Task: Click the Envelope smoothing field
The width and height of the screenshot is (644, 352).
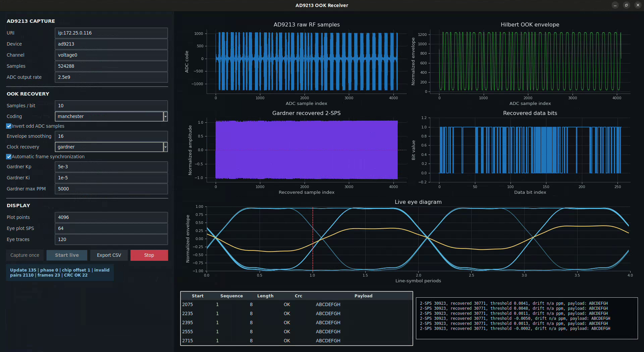Action: [111, 136]
